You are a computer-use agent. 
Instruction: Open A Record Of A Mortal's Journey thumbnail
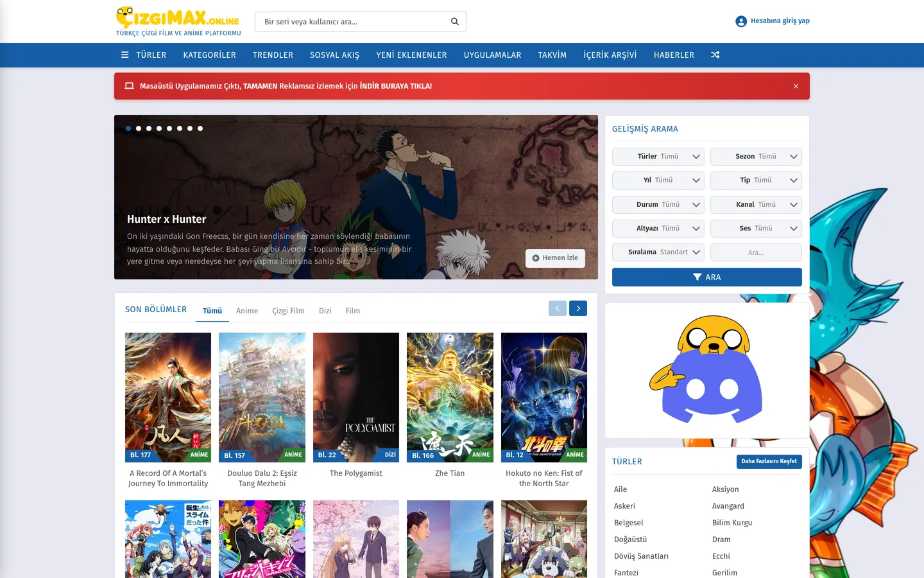(168, 398)
